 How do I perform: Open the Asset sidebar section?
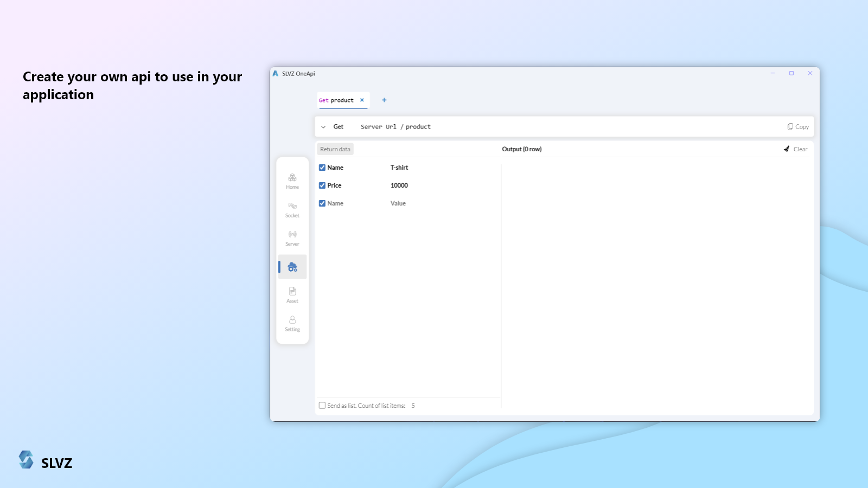click(x=292, y=295)
